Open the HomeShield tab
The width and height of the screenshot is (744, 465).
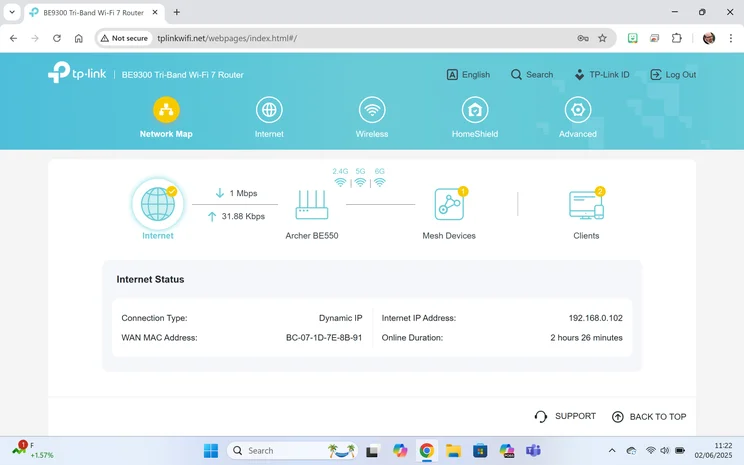475,117
